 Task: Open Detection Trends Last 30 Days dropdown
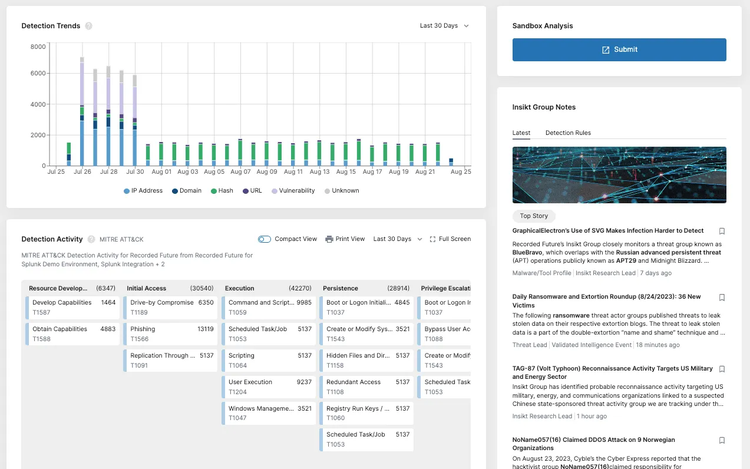point(444,26)
